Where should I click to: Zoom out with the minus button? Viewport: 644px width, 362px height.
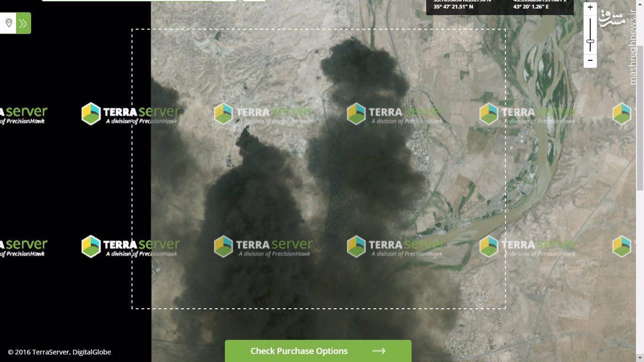[590, 61]
